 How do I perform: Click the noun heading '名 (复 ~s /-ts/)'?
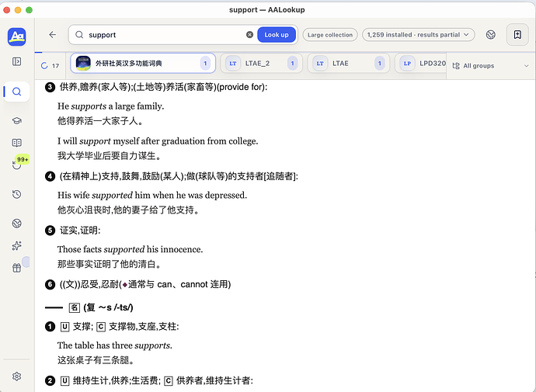[101, 307]
